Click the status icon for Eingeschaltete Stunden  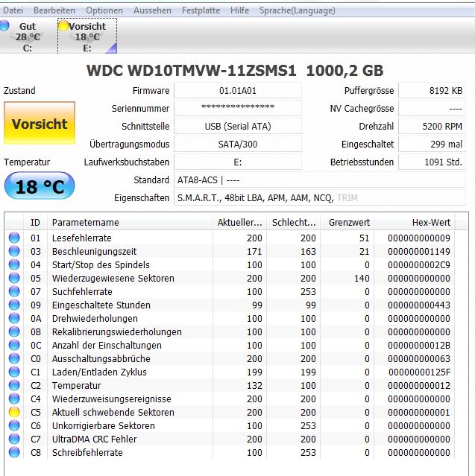point(14,305)
